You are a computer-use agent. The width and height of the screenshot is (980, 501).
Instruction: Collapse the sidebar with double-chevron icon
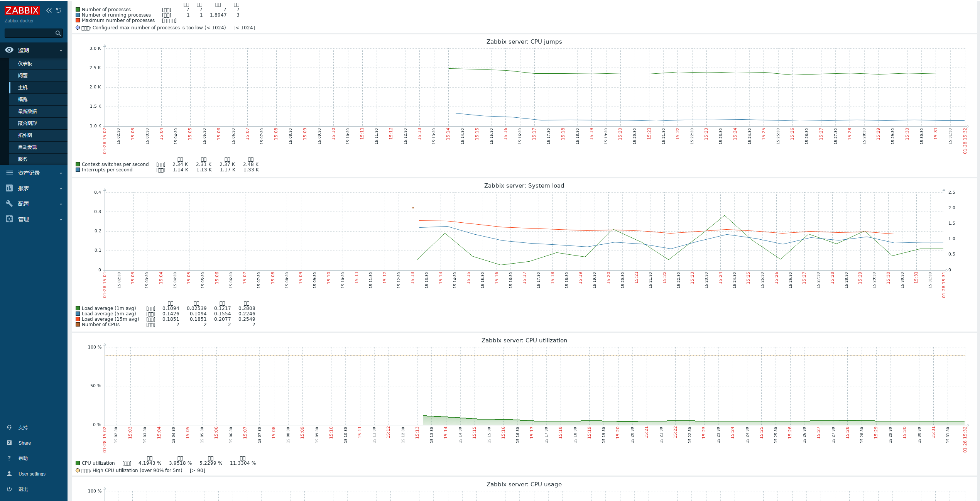(49, 10)
